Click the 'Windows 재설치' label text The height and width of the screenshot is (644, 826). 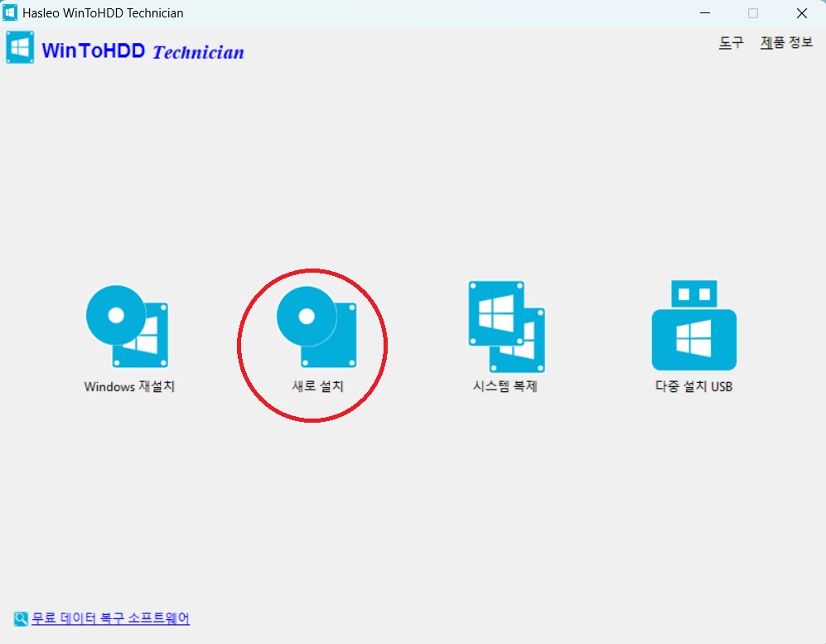pos(129,386)
